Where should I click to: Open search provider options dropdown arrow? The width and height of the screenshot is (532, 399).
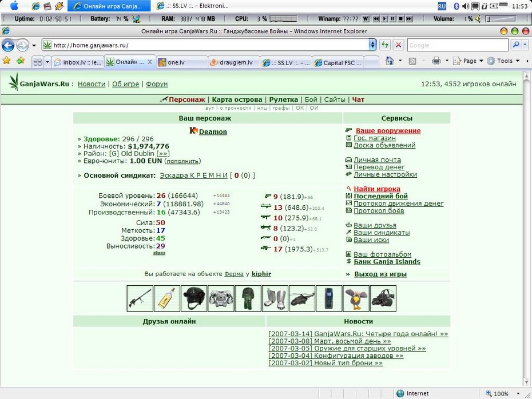(525, 45)
